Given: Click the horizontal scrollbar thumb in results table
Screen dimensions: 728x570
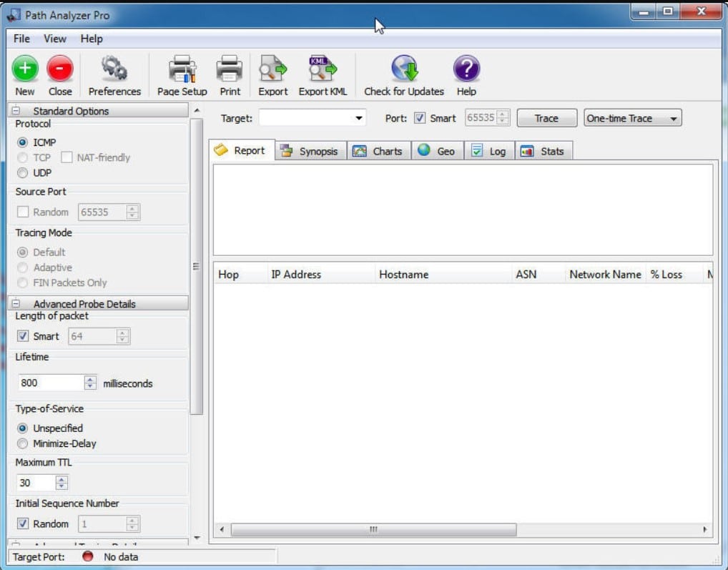Looking at the screenshot, I should pos(373,529).
